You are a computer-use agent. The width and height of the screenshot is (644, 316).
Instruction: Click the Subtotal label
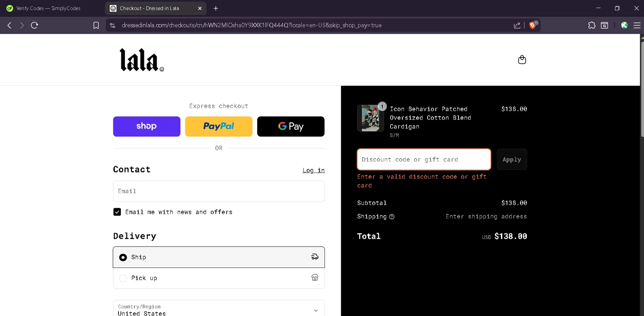coord(372,203)
